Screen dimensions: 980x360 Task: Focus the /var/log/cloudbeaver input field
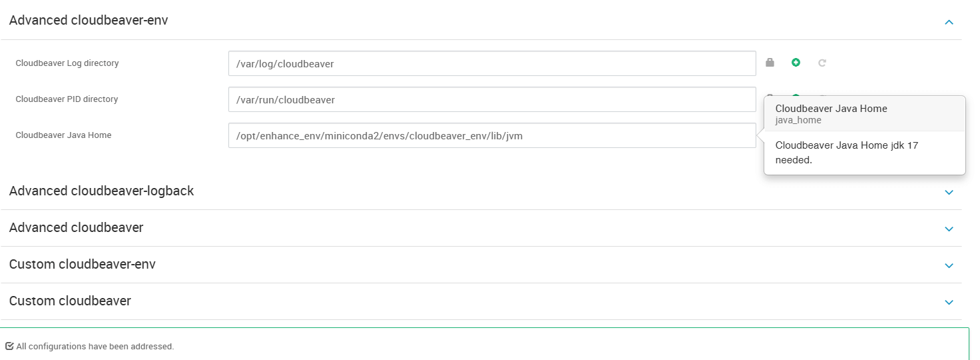point(492,63)
